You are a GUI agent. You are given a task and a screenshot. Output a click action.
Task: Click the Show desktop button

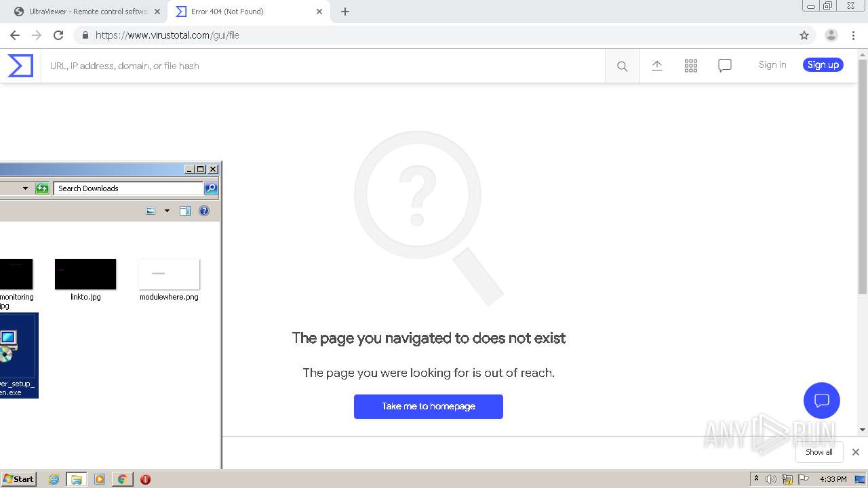coord(860,479)
